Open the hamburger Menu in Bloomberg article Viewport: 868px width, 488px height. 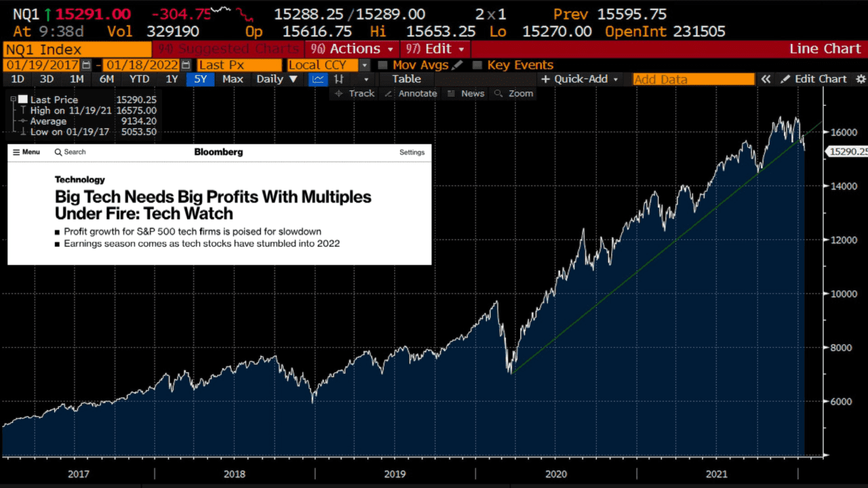26,152
